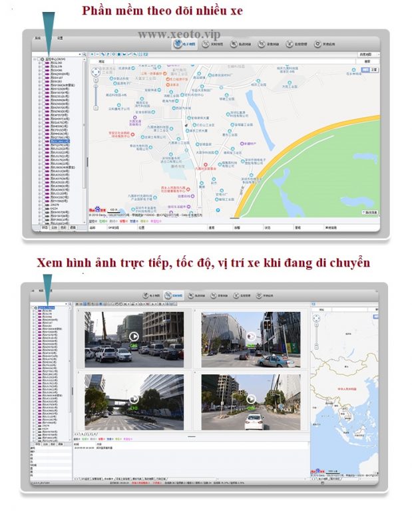Play the video with the white car ahead
The image size is (412, 532).
(x=251, y=399)
